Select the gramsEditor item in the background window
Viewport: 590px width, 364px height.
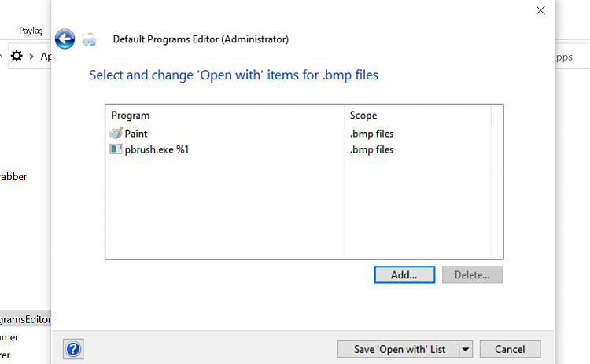pyautogui.click(x=25, y=319)
